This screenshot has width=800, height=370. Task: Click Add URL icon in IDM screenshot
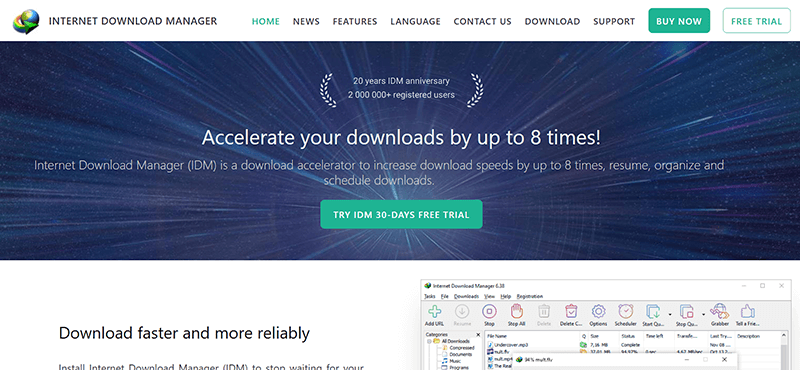435,311
